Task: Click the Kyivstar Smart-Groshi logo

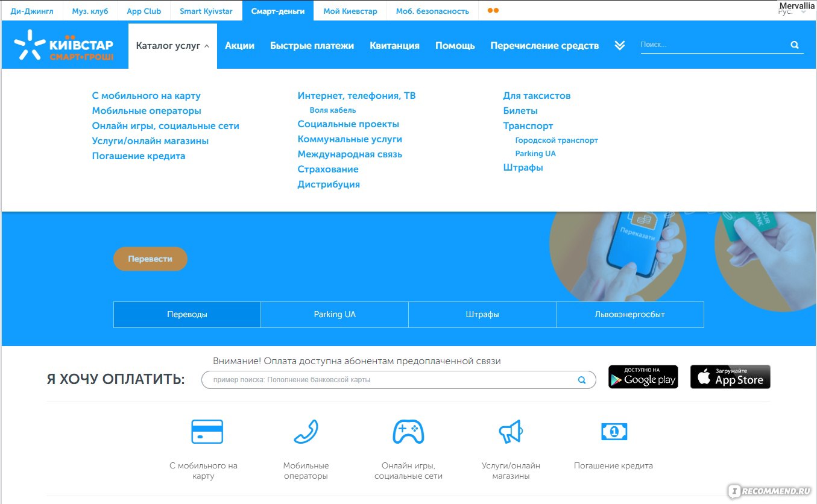Action: [63, 45]
